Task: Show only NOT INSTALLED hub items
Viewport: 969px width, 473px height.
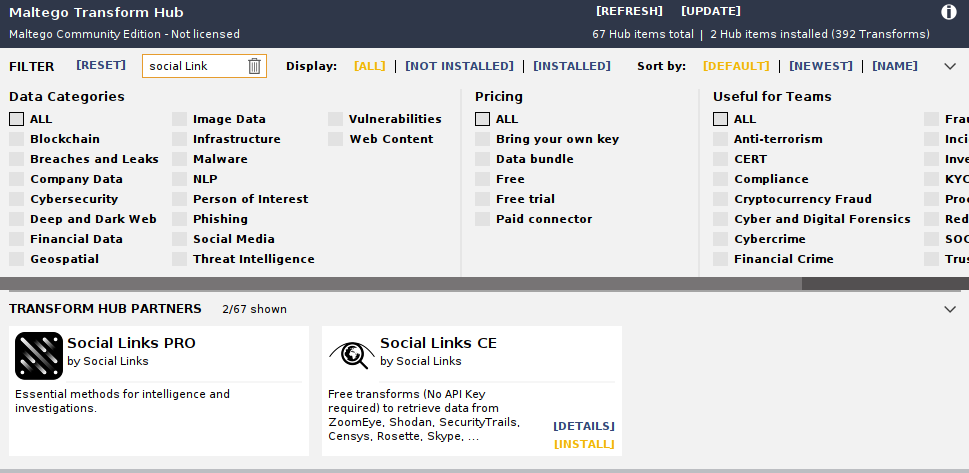Action: [x=459, y=66]
